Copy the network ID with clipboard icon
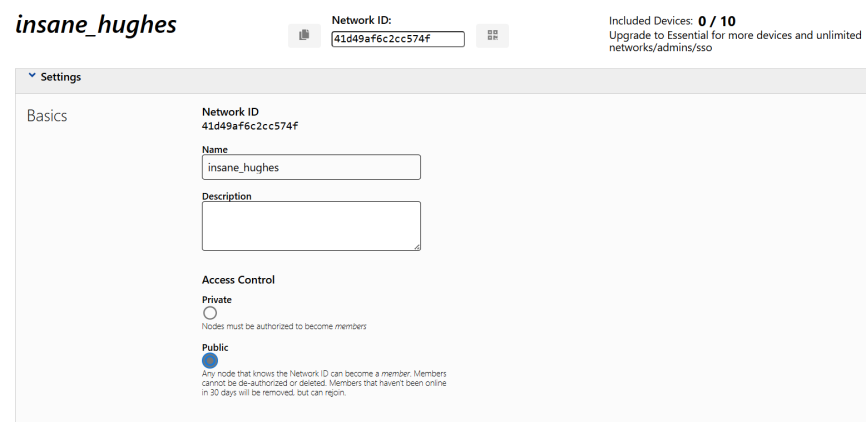The width and height of the screenshot is (866, 422). tap(304, 35)
